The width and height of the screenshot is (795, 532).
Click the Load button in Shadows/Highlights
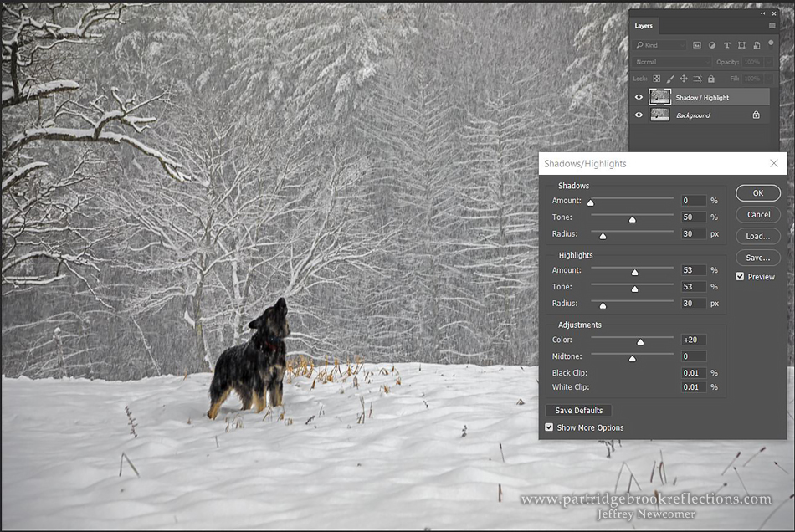tap(757, 236)
